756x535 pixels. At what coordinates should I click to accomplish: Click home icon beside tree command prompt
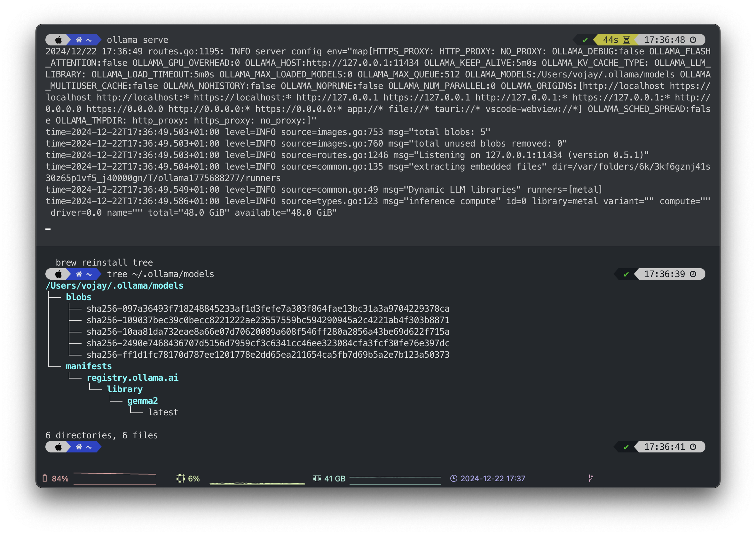click(79, 274)
